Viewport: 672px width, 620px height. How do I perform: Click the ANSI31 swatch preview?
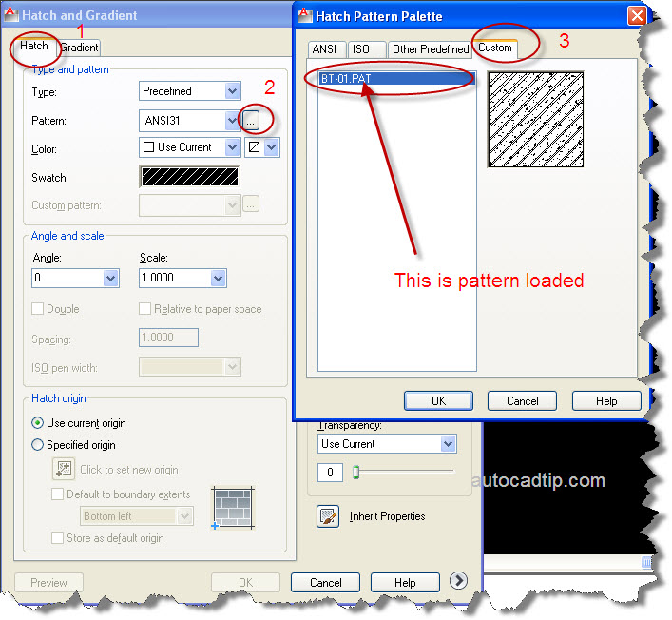tap(189, 177)
